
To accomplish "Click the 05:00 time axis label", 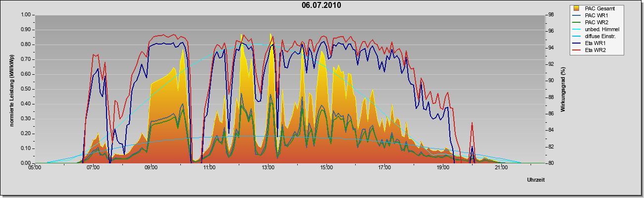I will [x=34, y=168].
